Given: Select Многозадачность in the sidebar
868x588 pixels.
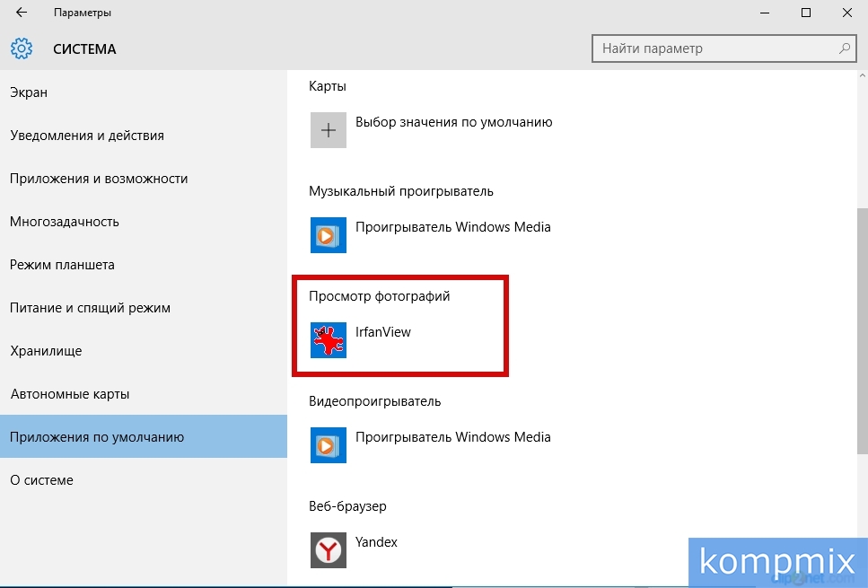Looking at the screenshot, I should 144,222.
